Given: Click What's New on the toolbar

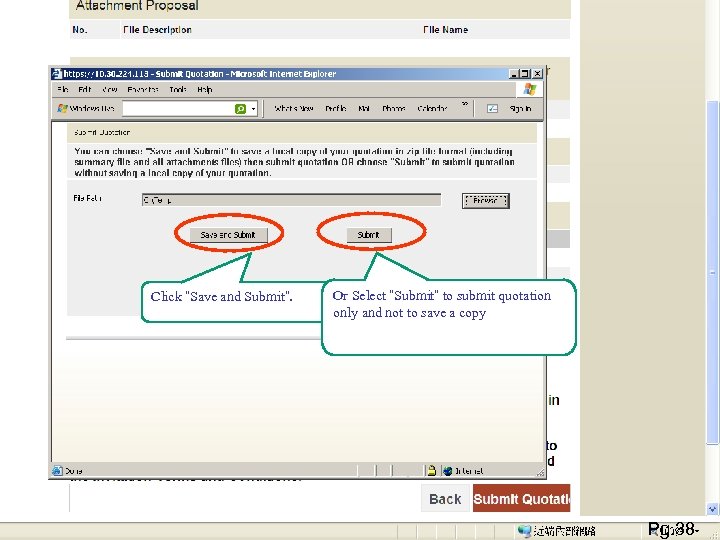Looking at the screenshot, I should (x=294, y=109).
